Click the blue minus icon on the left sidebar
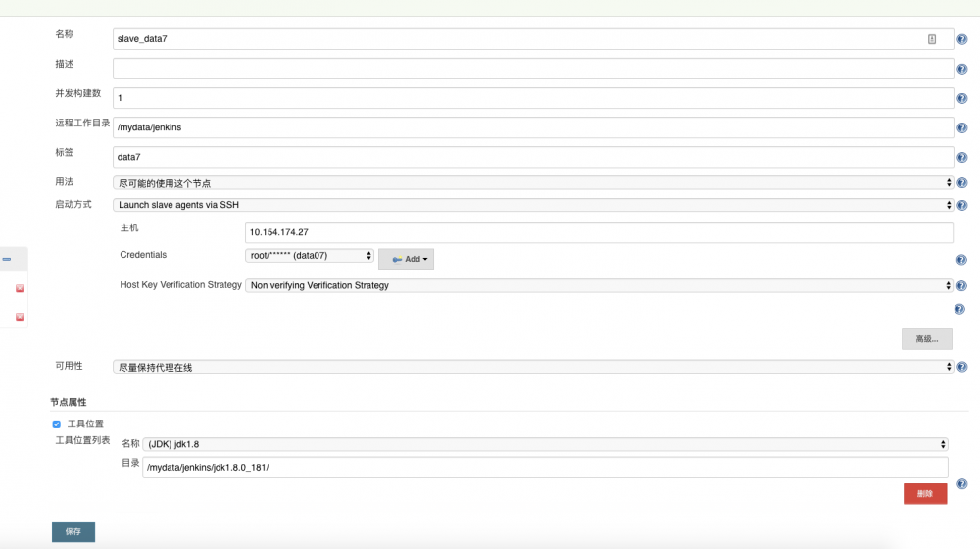The width and height of the screenshot is (980, 549). (6, 259)
